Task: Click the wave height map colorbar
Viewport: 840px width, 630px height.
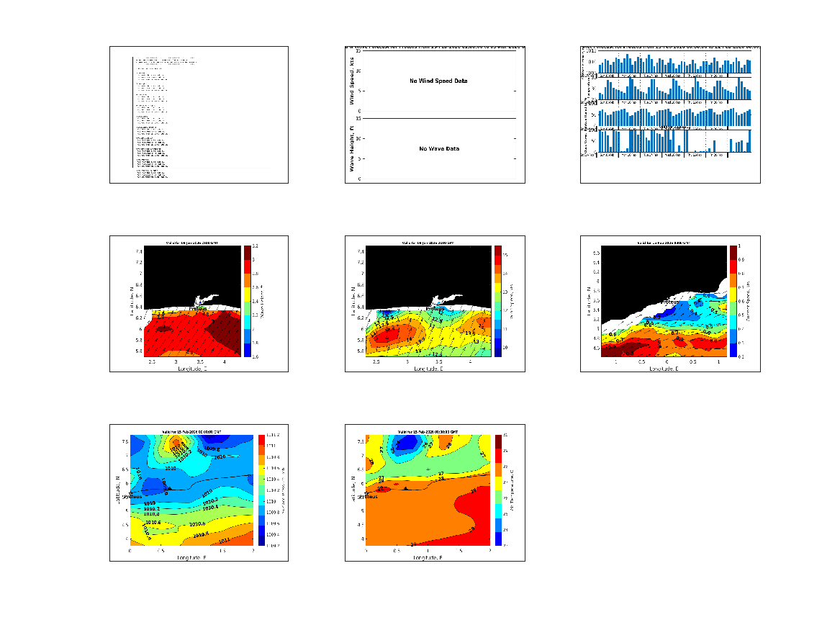Action: [x=247, y=301]
